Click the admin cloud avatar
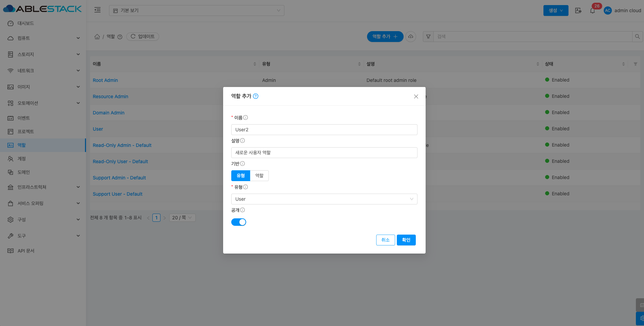Viewport: 644px width, 326px height. 608,10
